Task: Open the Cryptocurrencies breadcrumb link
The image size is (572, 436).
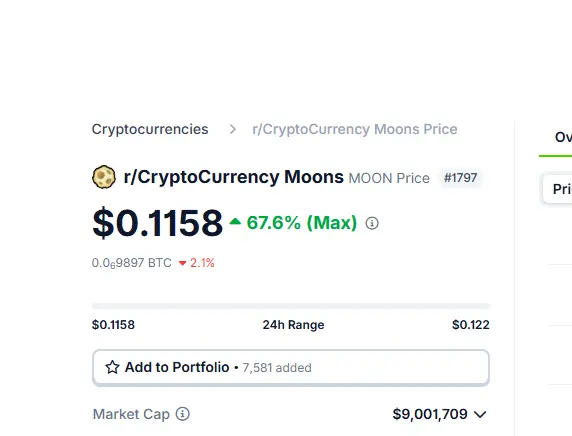Action: coord(150,129)
